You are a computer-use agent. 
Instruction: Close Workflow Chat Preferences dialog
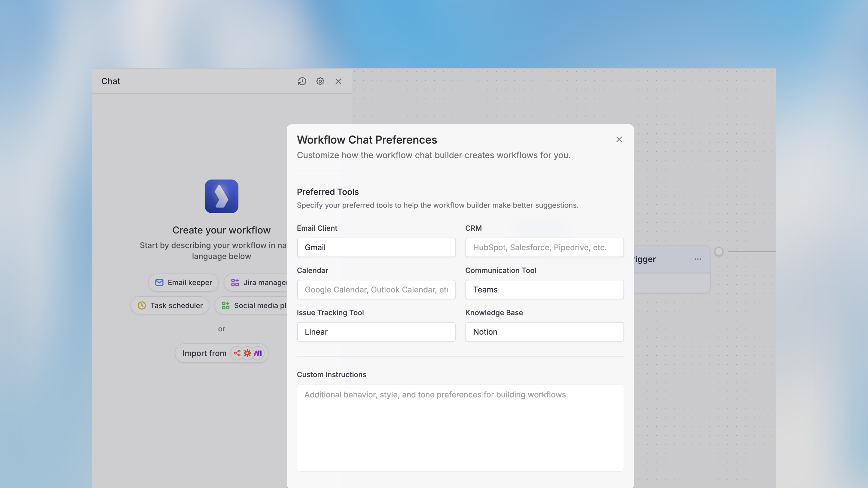(619, 139)
